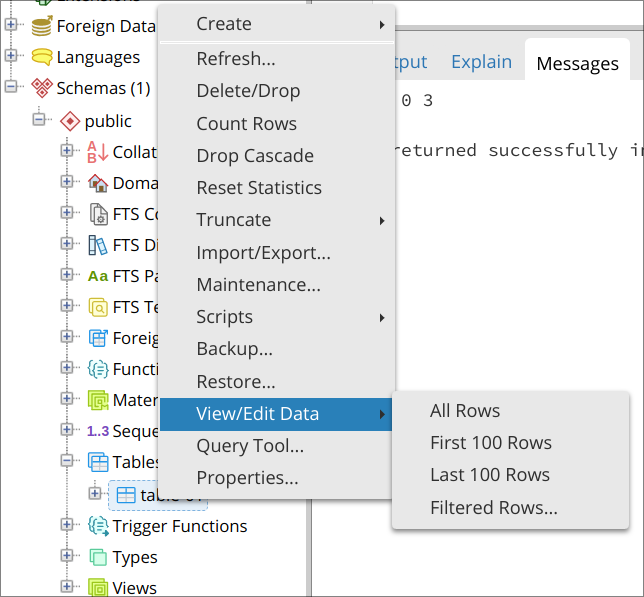Open the Truncate submenu
Image resolution: width=644 pixels, height=597 pixels.
[x=276, y=220]
